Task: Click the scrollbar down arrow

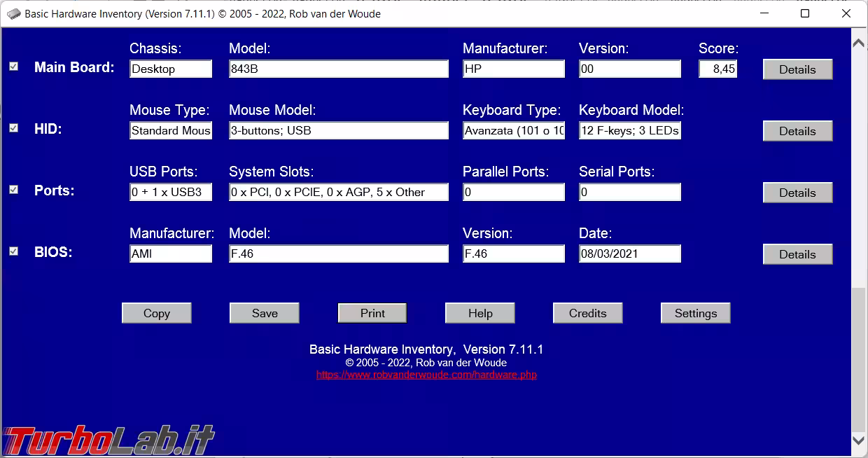Action: tap(858, 440)
